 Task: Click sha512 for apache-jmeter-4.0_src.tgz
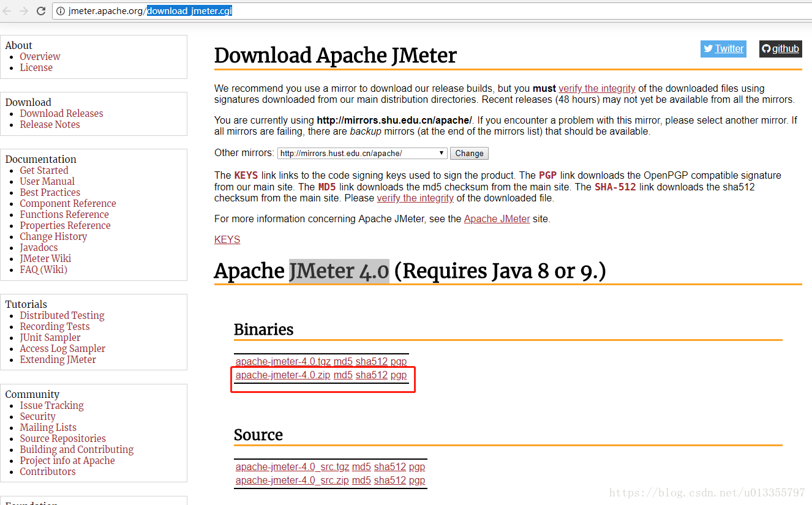click(390, 466)
